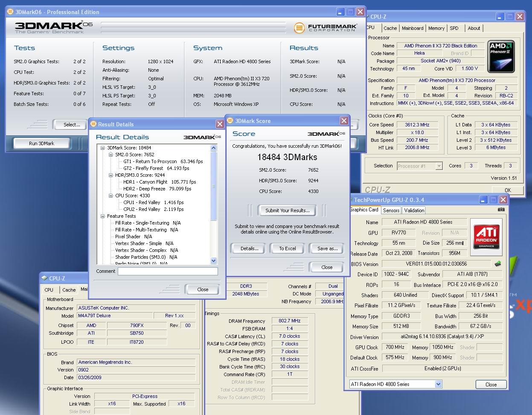Click the M4A79T Deluxe model field
This screenshot has height=415, width=532.
pos(115,316)
